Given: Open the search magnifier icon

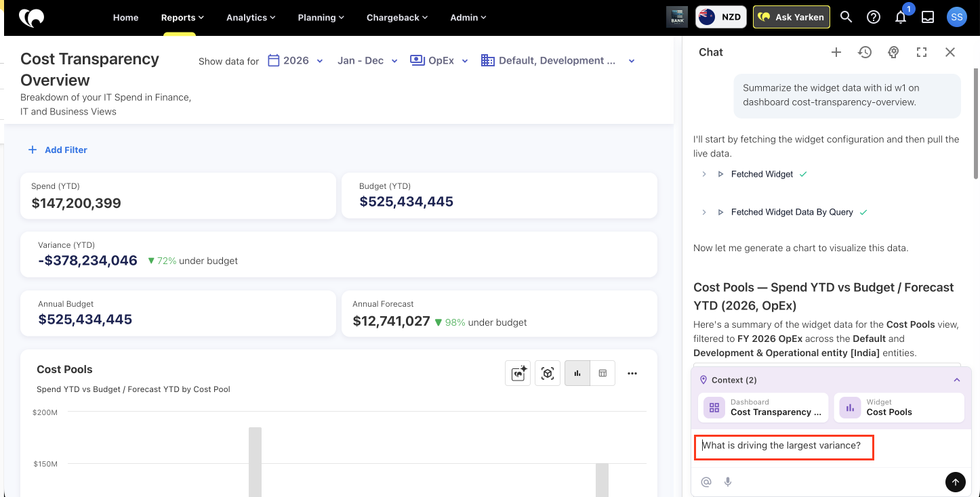Looking at the screenshot, I should click(846, 18).
